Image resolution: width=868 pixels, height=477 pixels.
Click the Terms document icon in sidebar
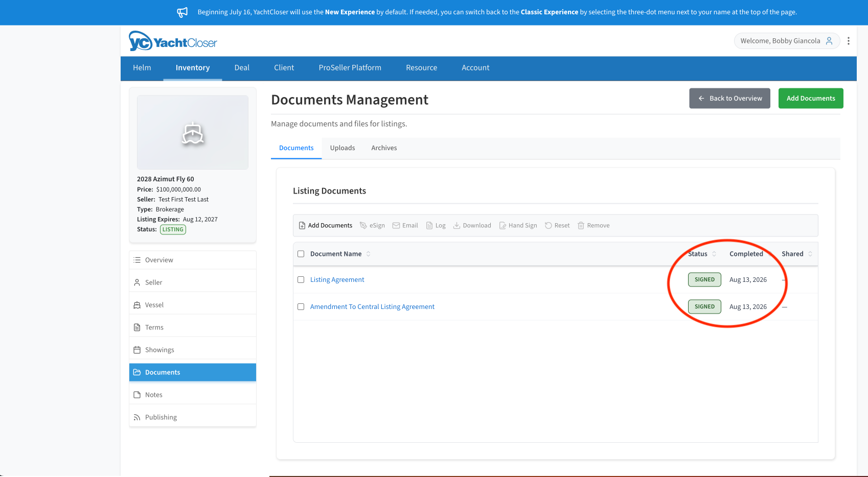137,327
